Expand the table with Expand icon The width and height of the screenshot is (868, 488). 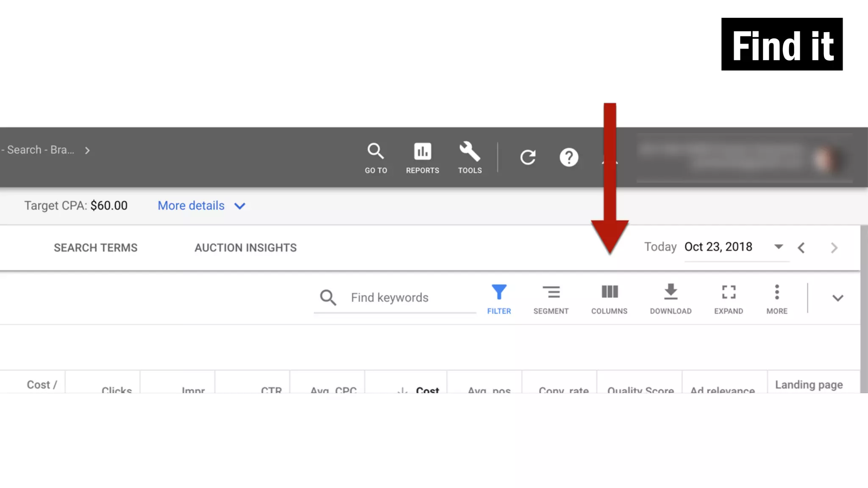729,293
